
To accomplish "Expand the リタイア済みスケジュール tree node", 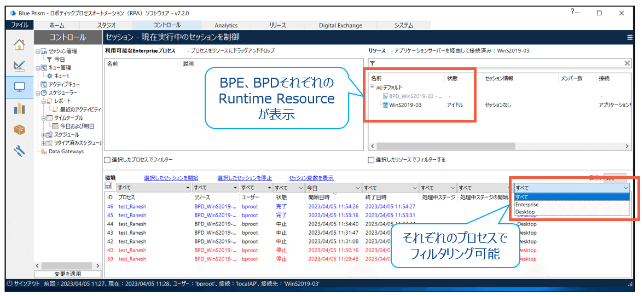I will [x=44, y=143].
